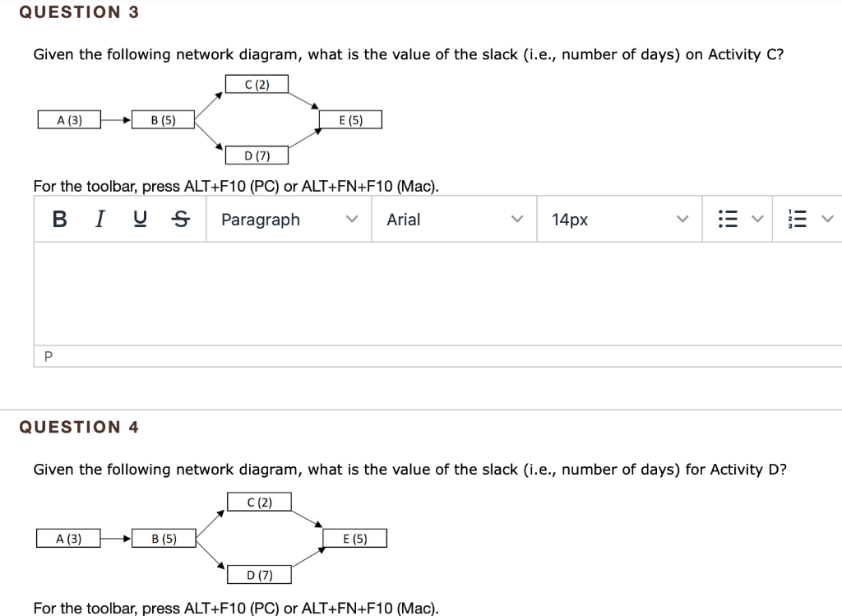Open the Paragraph style dropdown

(x=288, y=219)
